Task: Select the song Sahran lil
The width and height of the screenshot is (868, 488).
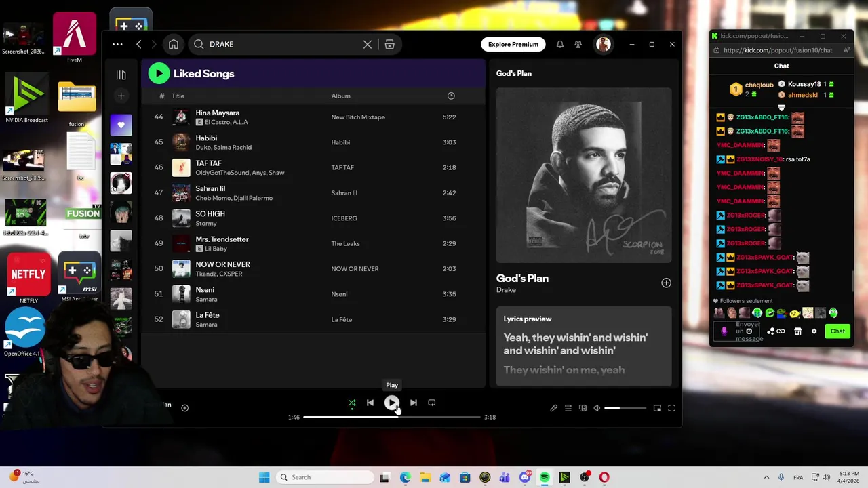Action: (x=210, y=188)
